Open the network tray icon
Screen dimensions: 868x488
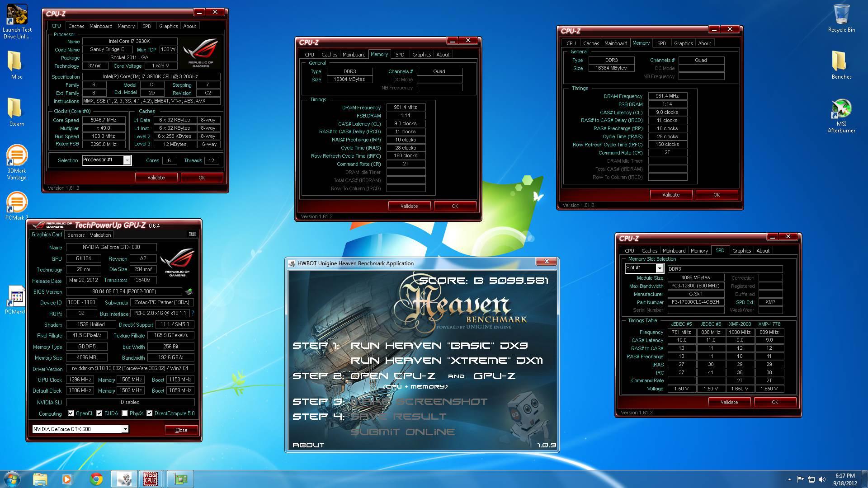pyautogui.click(x=811, y=479)
